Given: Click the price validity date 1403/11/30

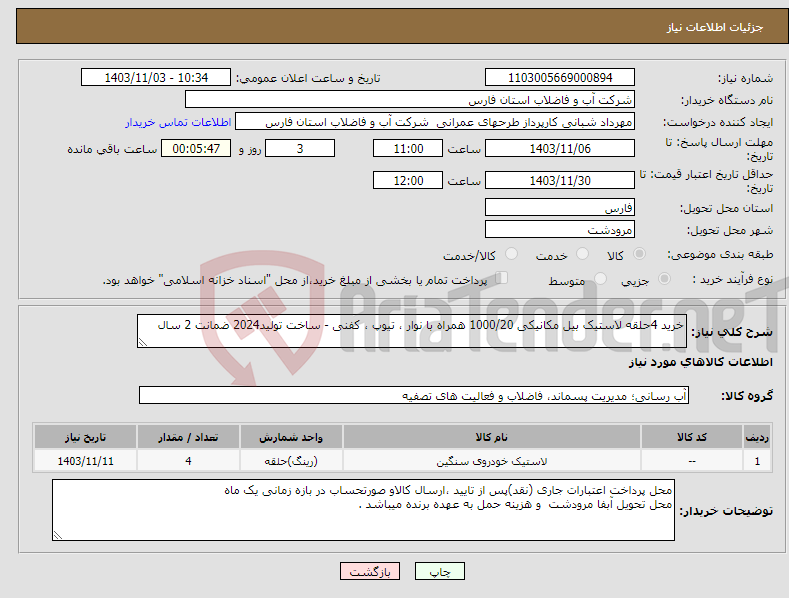Looking at the screenshot, I should [560, 180].
